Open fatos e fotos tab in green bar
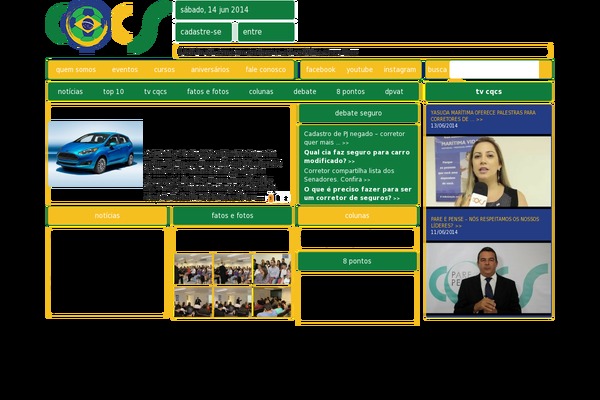 click(x=208, y=91)
